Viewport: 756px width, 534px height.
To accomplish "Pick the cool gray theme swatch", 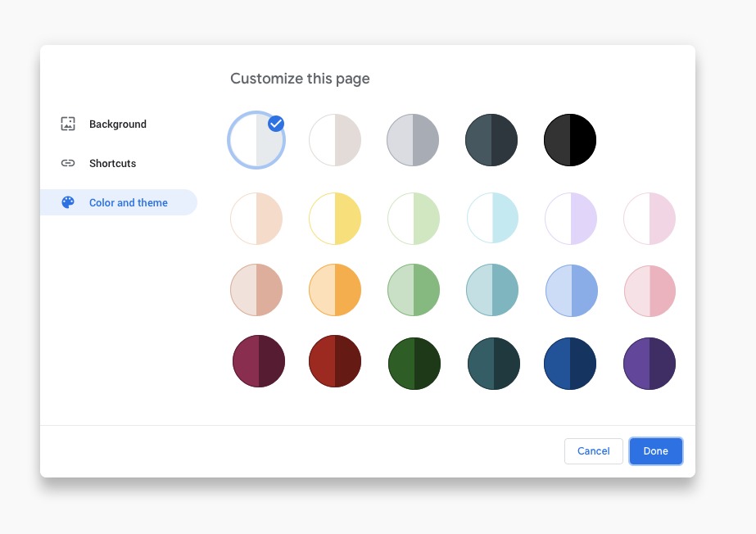I will click(413, 140).
